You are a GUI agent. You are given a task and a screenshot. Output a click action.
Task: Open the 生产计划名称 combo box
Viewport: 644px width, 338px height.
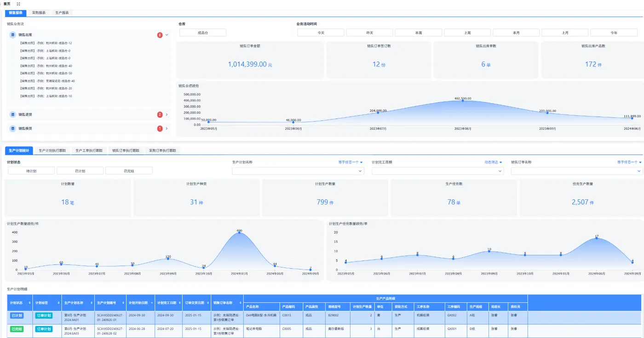pos(298,171)
